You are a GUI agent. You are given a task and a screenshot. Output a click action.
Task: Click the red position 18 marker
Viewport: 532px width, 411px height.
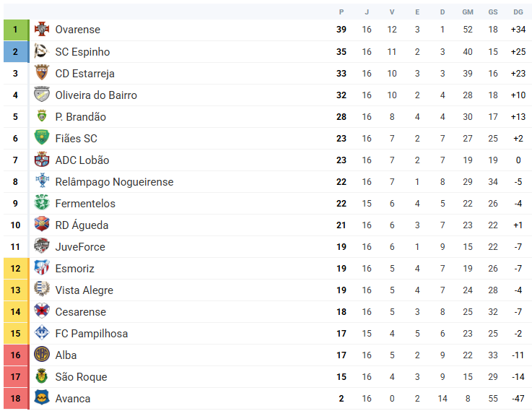click(15, 398)
